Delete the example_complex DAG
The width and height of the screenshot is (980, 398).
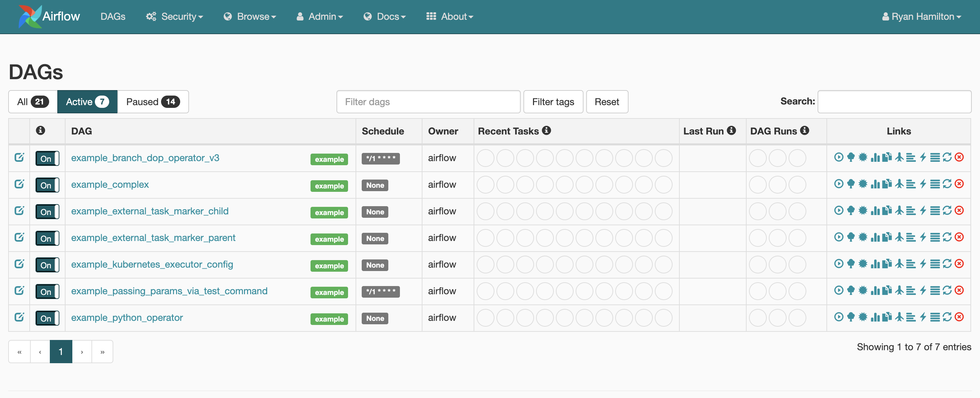coord(959,184)
